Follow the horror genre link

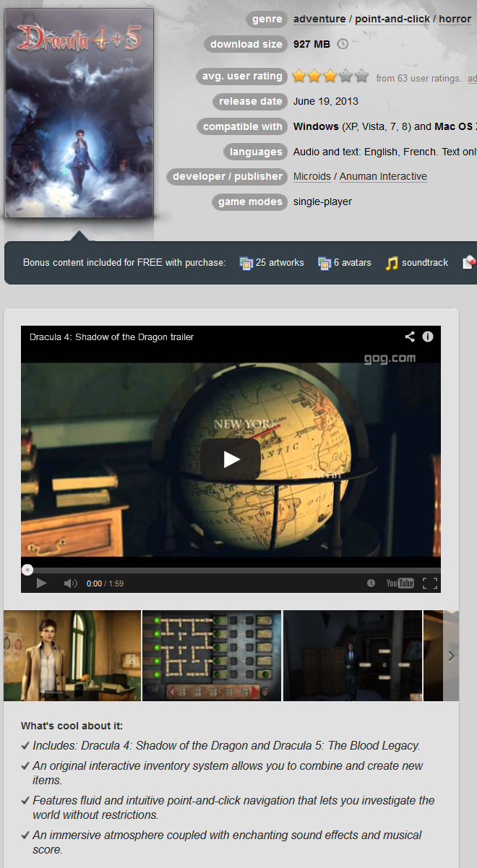(x=455, y=19)
